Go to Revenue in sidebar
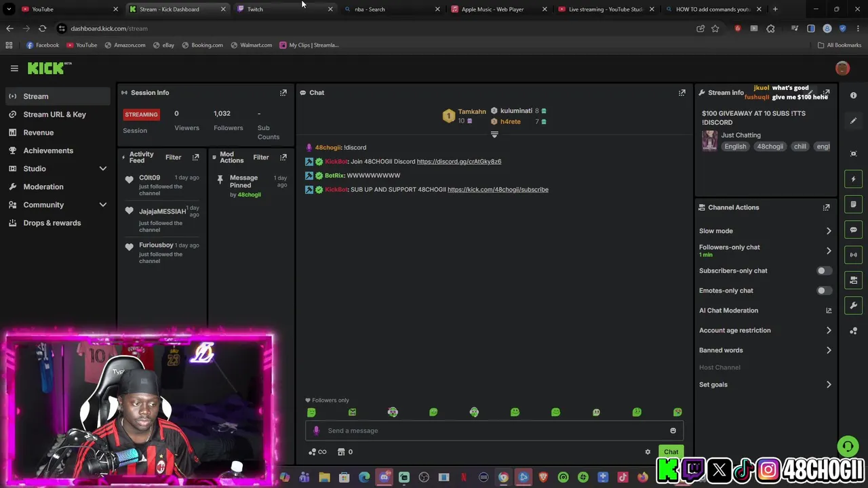Image resolution: width=868 pixels, height=488 pixels. point(58,133)
